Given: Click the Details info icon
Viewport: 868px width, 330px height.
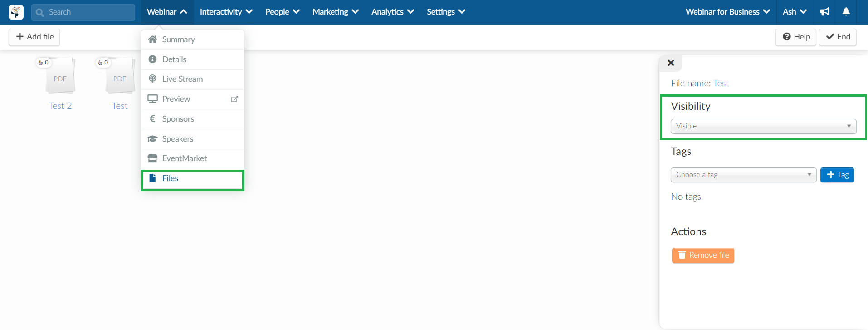Looking at the screenshot, I should pyautogui.click(x=153, y=59).
